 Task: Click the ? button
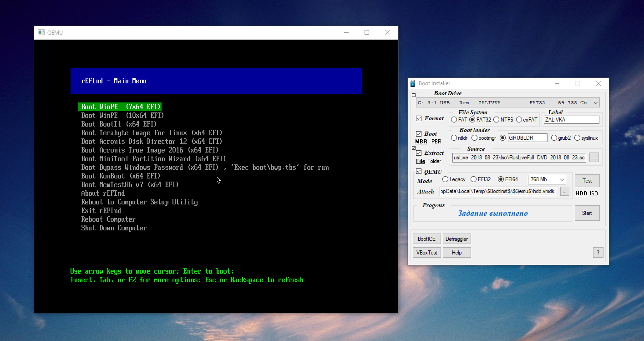pyautogui.click(x=598, y=253)
